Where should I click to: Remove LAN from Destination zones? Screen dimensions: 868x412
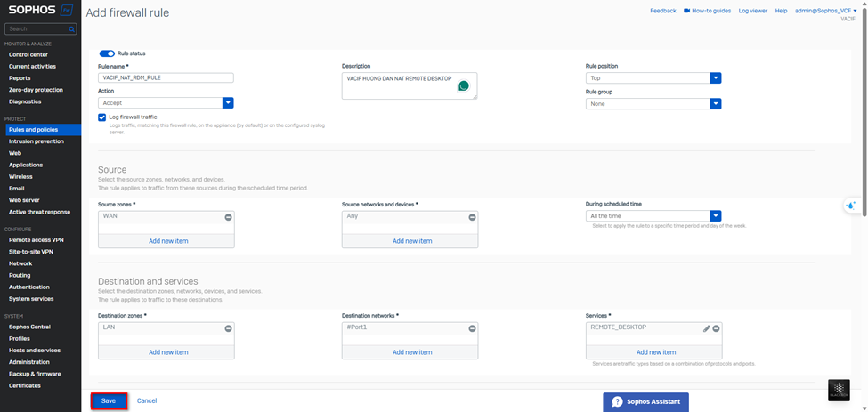coord(228,328)
